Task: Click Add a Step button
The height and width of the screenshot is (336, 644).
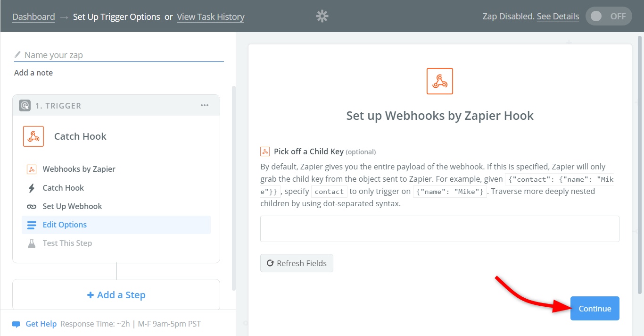Action: tap(116, 295)
